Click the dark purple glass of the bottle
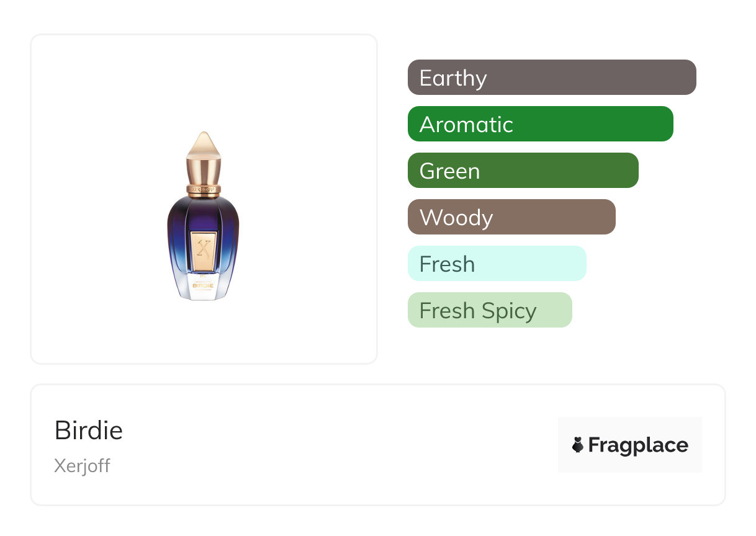Screen dimensions: 756x536 point(180,230)
